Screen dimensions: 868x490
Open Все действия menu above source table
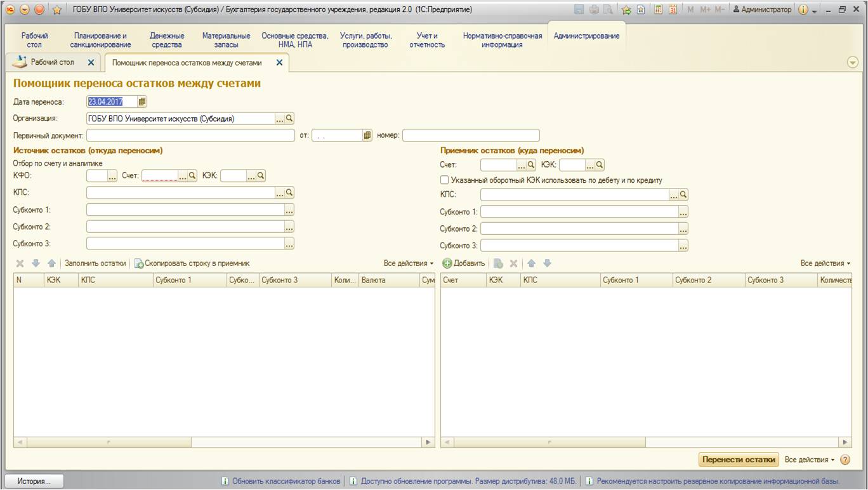[x=409, y=263]
